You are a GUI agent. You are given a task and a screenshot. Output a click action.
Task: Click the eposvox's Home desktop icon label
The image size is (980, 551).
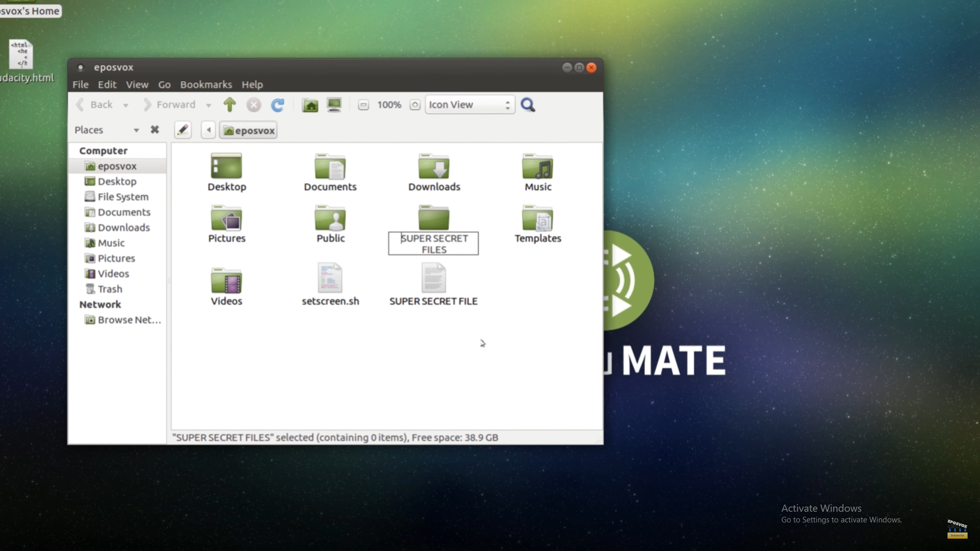coord(30,11)
